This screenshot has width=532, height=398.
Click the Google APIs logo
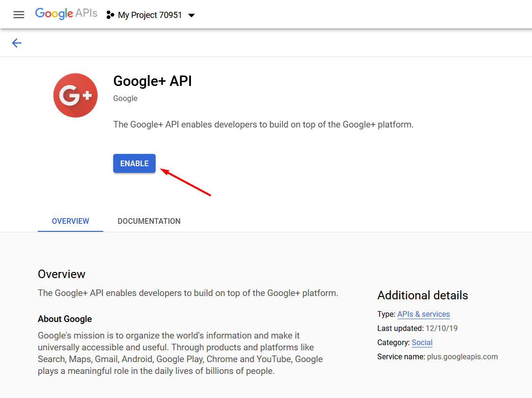pyautogui.click(x=66, y=14)
